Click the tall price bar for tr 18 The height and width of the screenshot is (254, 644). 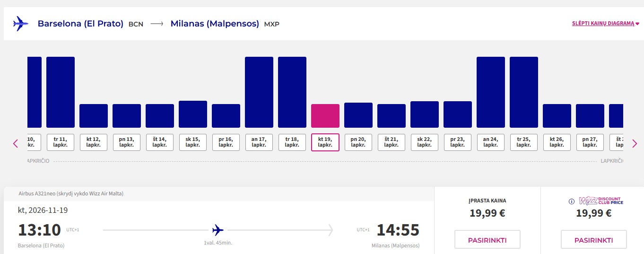[292, 92]
